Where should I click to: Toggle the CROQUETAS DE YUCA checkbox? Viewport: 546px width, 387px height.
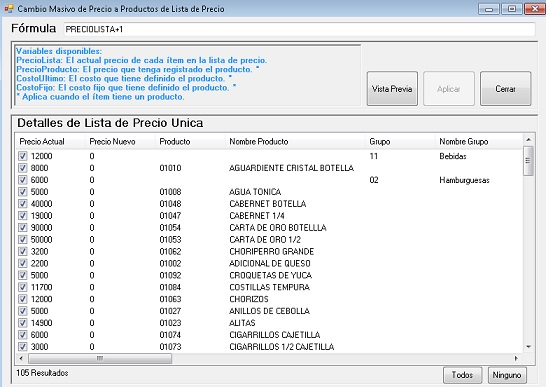23,275
